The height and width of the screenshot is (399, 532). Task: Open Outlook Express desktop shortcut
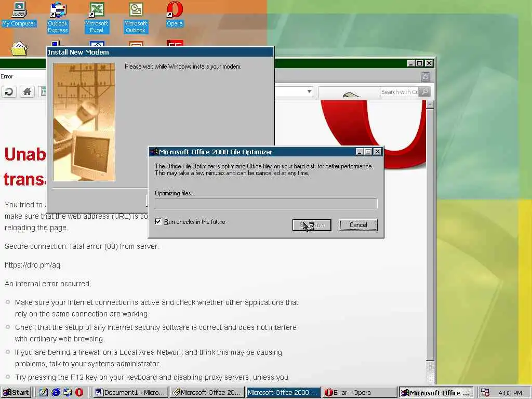point(58,18)
